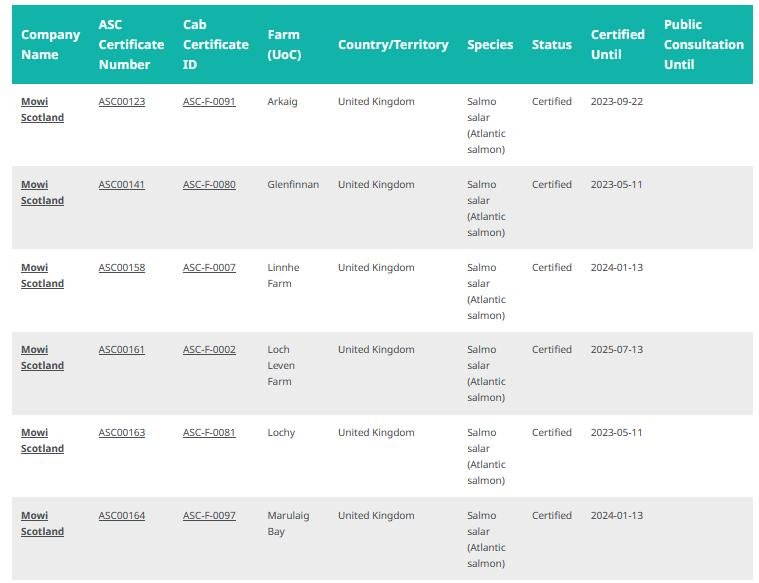Screen dimensions: 759x583
Task: Click the Country/Territory column header
Action: coord(393,44)
